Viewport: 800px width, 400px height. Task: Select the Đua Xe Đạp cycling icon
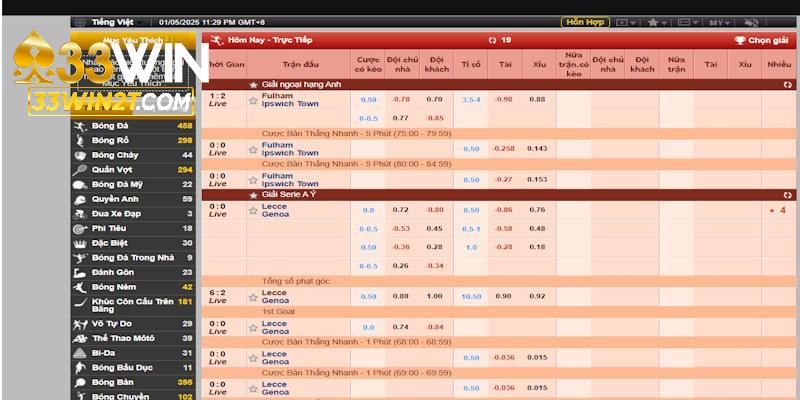[x=80, y=214]
